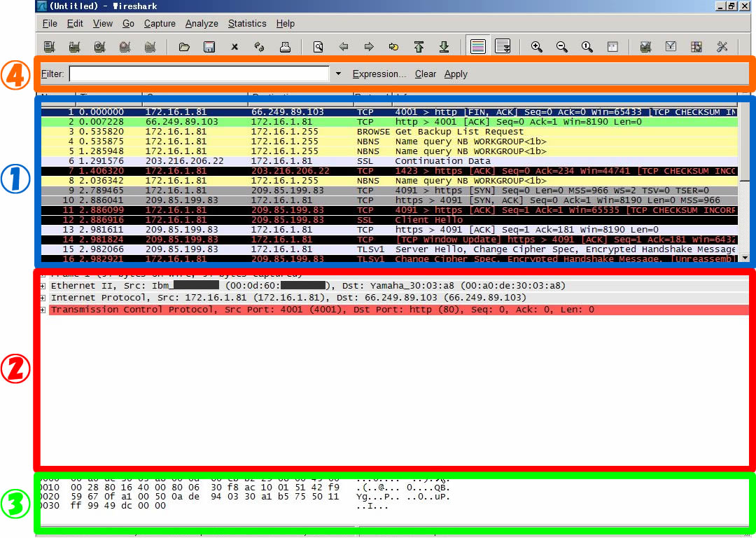Viewport: 756px width, 538px height.
Task: Select packet 13 with Ack=181 Win=8190
Action: point(389,230)
